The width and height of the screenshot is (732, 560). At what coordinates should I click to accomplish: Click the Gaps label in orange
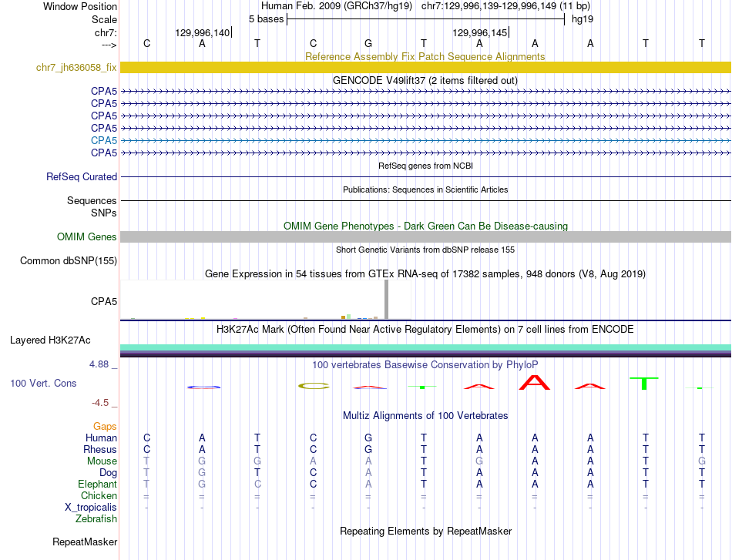(105, 426)
